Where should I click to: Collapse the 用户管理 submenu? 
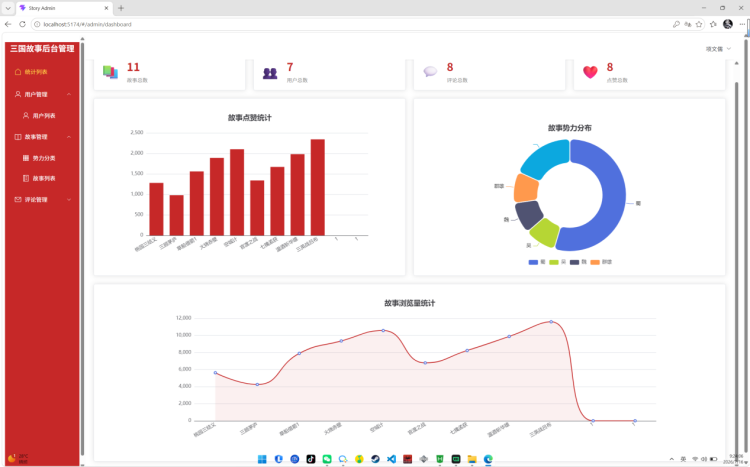click(69, 94)
